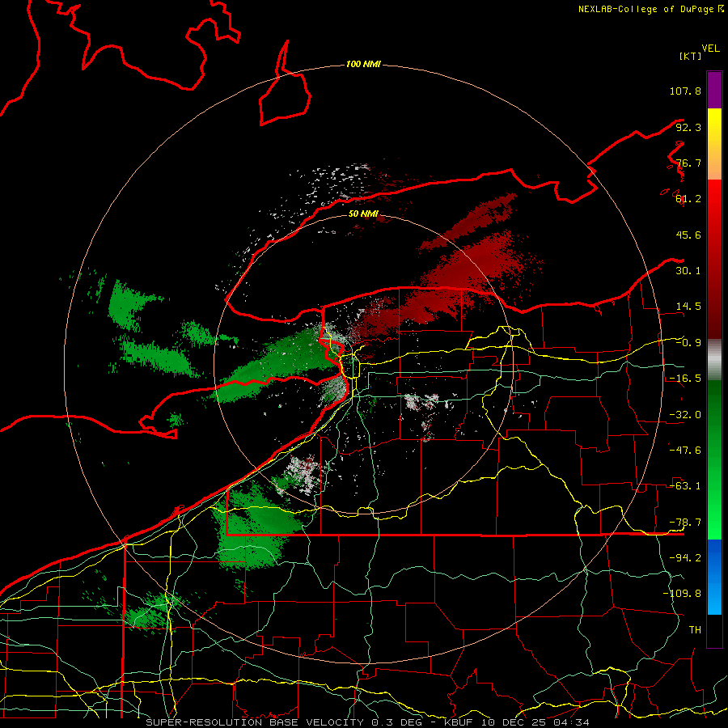Click the 100 NMI range ring label

363,64
